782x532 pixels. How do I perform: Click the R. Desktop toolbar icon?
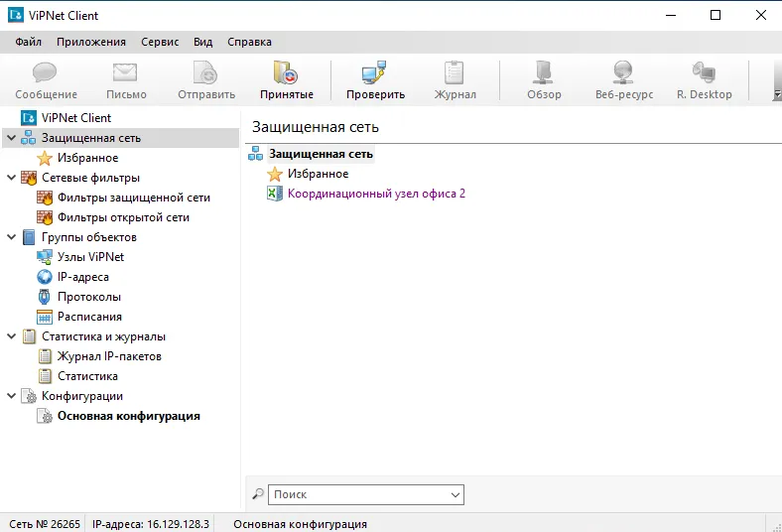click(704, 72)
